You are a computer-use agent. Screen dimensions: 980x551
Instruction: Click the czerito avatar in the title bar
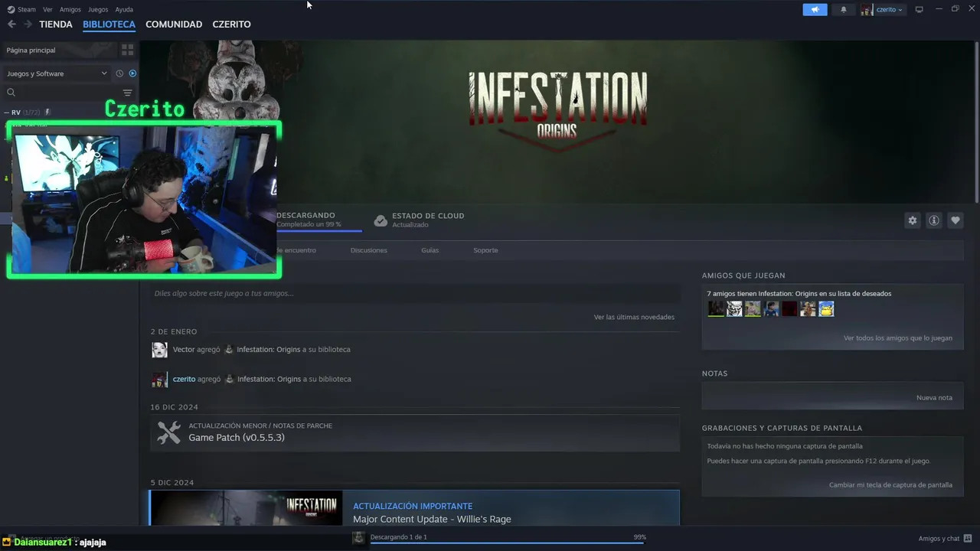point(867,9)
